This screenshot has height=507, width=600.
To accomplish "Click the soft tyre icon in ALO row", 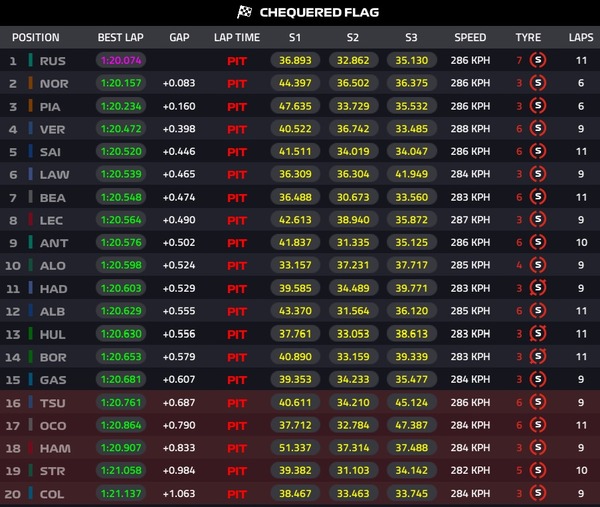I will point(538,265).
